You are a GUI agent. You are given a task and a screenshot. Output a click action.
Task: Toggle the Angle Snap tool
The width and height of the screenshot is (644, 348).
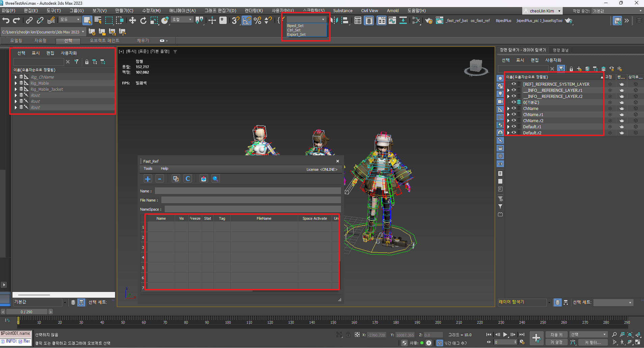click(247, 21)
